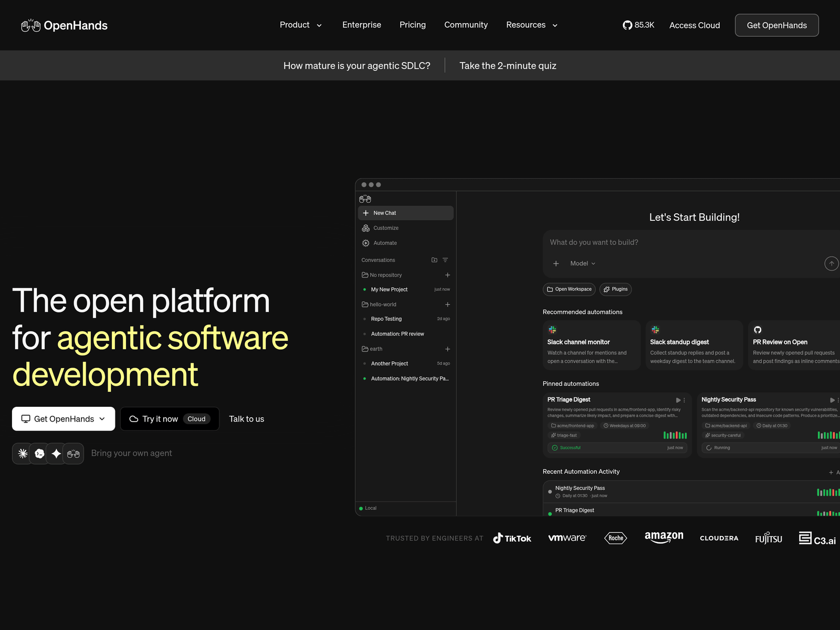
Task: Click the hands logo in app sidebar
Action: [x=365, y=199]
